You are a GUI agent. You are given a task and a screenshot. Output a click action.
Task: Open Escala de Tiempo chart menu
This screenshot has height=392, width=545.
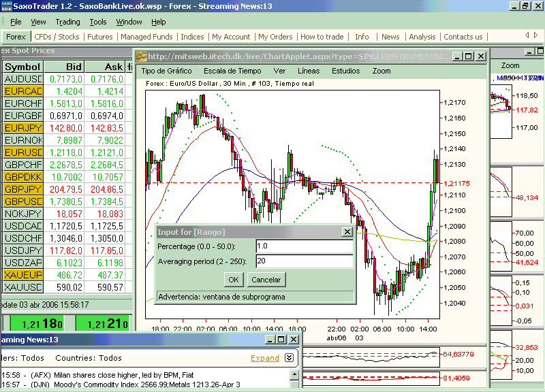pos(232,71)
